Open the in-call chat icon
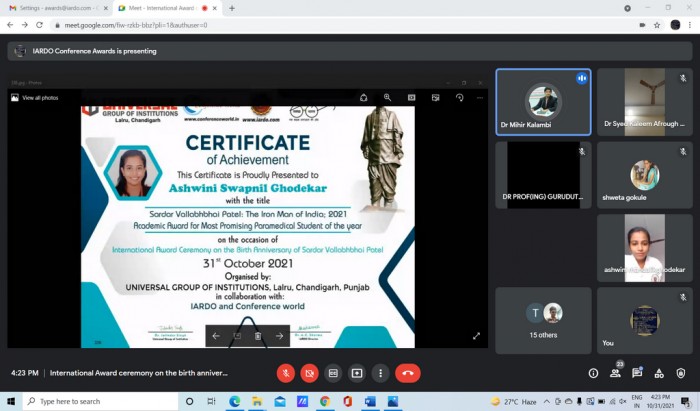 [637, 373]
